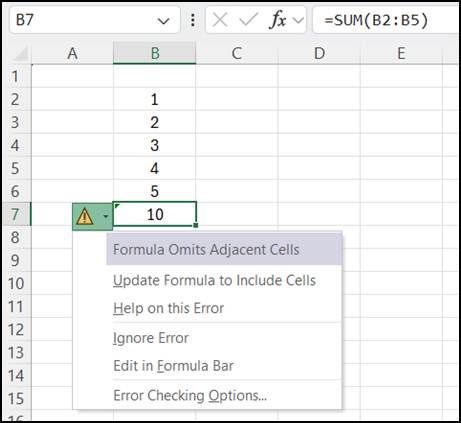Select the row 7 header
The width and height of the screenshot is (461, 423).
[x=16, y=214]
